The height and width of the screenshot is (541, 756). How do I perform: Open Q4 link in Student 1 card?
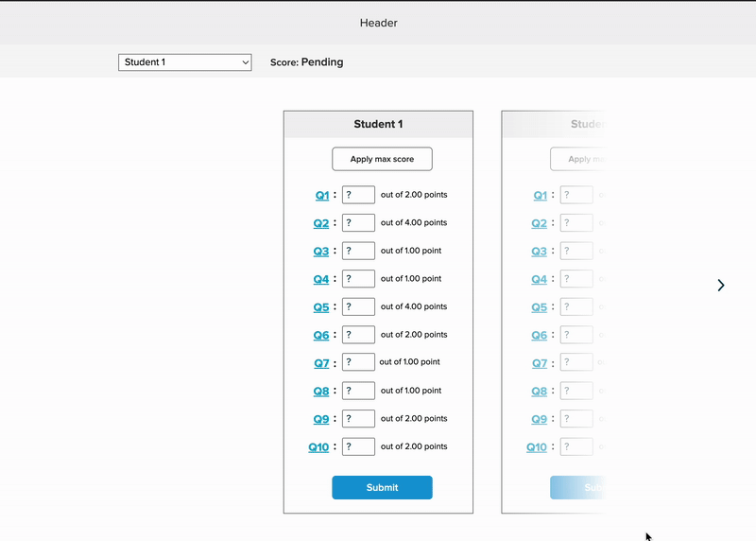(x=321, y=279)
